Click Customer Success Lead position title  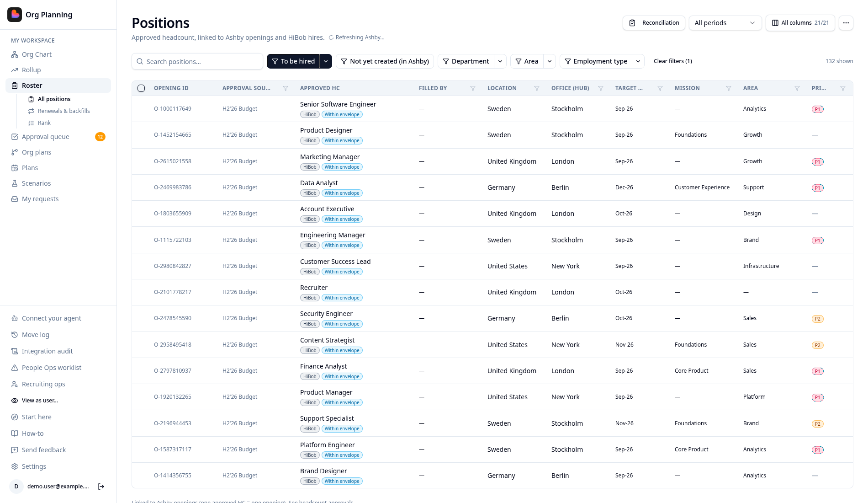(x=335, y=262)
